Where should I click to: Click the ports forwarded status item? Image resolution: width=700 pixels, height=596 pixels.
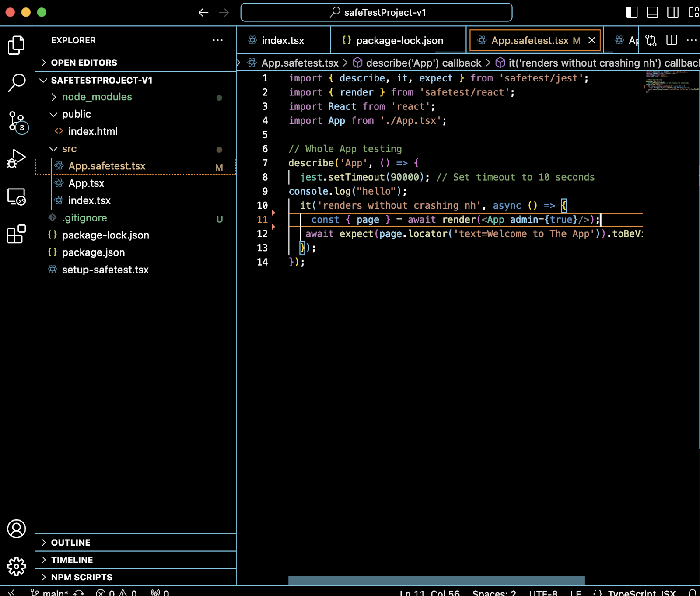tap(160, 592)
